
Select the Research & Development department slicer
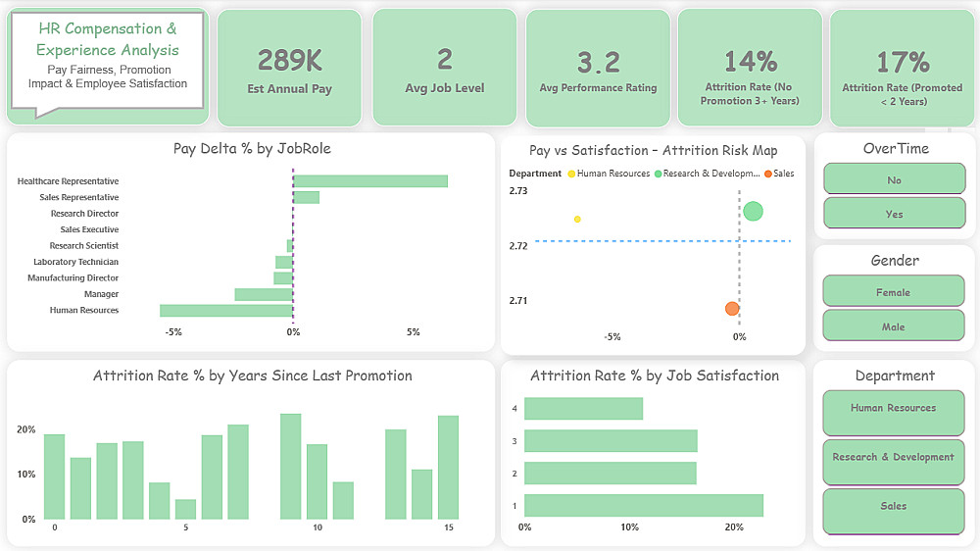click(x=894, y=462)
